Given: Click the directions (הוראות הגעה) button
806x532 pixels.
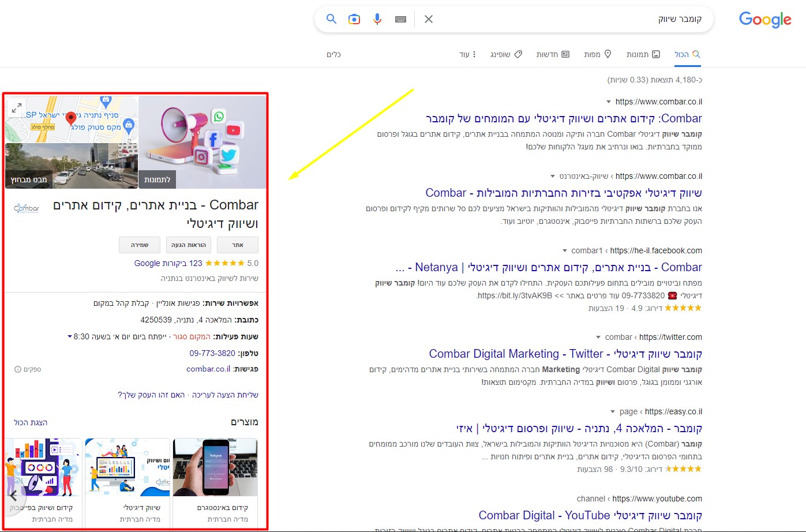Looking at the screenshot, I should (189, 245).
